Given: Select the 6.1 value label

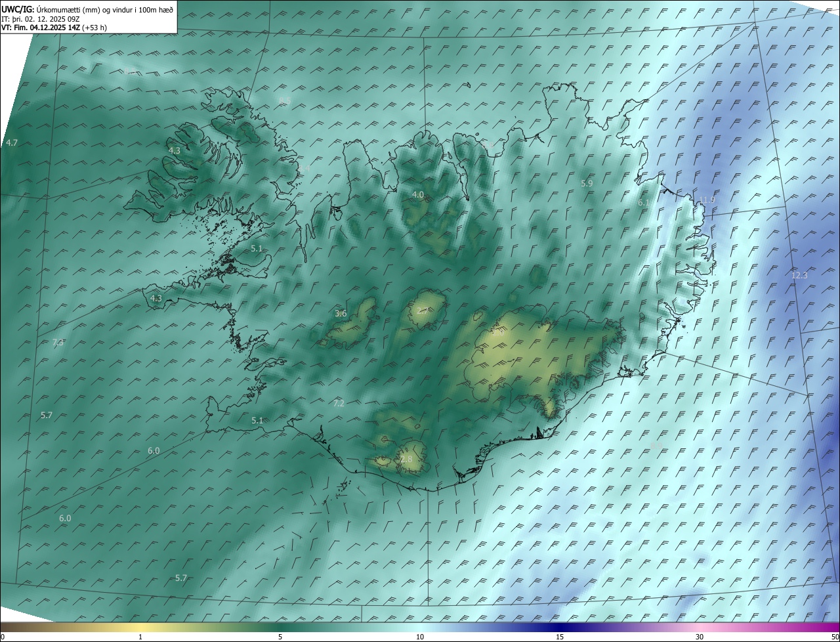Looking at the screenshot, I should coord(644,203).
